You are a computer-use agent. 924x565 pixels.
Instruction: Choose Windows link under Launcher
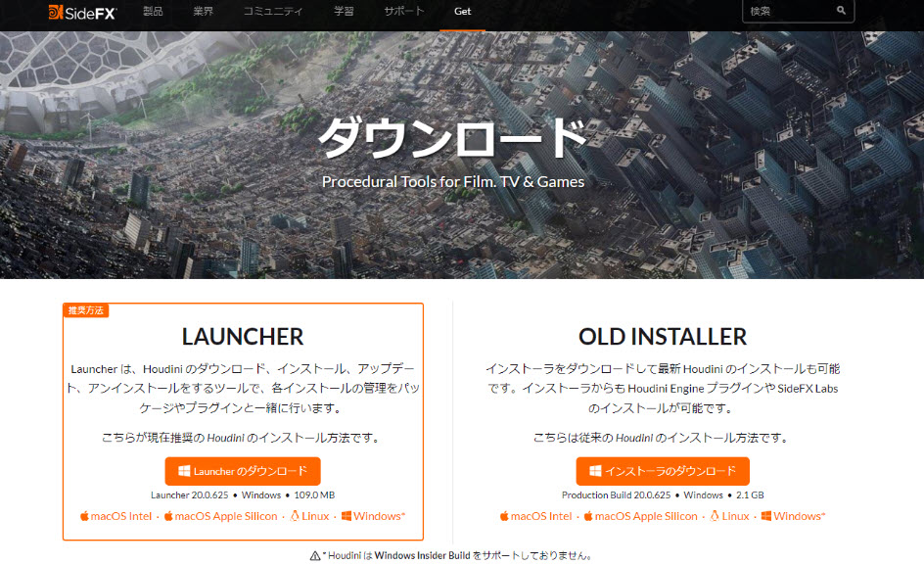(x=373, y=516)
